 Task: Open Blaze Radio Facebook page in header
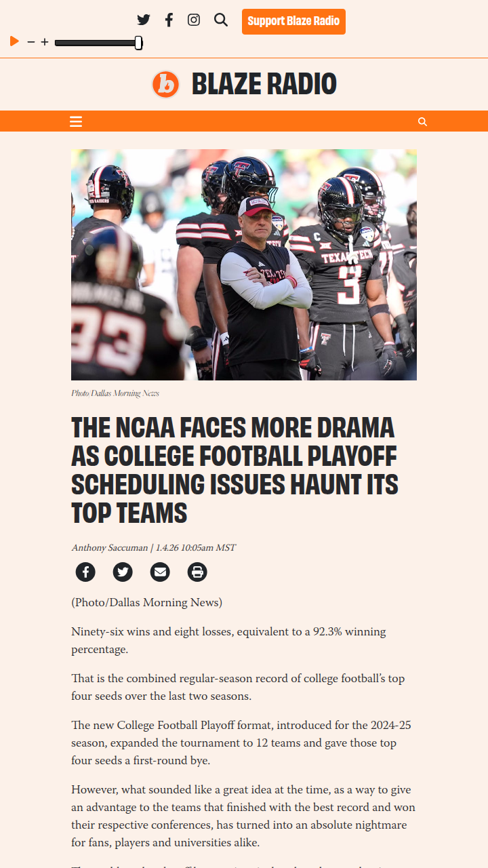pyautogui.click(x=169, y=20)
